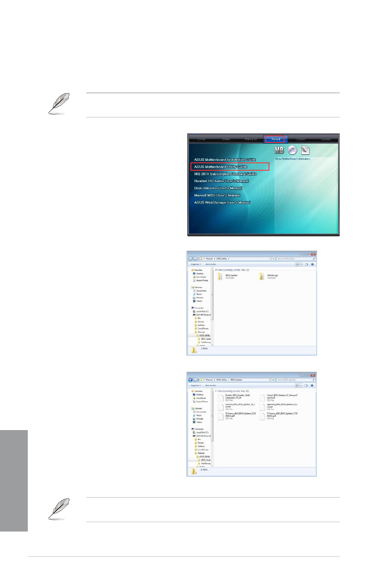Select ASUS_Utility folder in BIOS_Updater window tree
The height and width of the screenshot is (588, 390).
click(x=203, y=457)
